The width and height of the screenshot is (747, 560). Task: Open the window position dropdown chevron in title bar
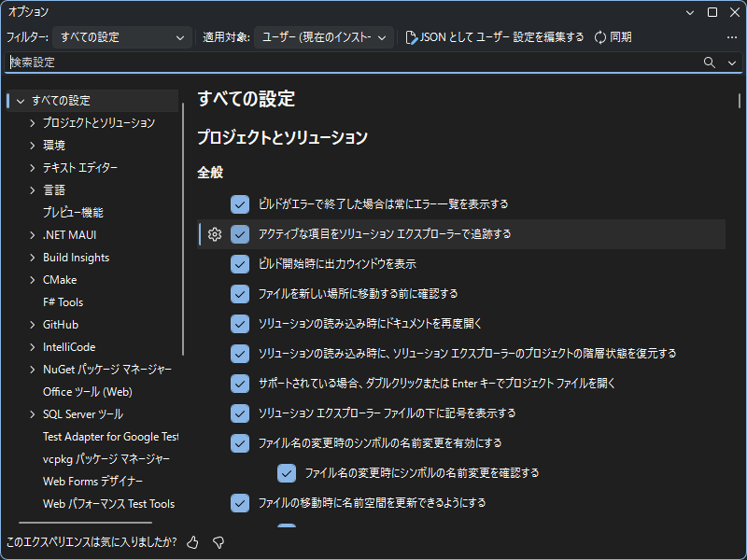[x=690, y=12]
